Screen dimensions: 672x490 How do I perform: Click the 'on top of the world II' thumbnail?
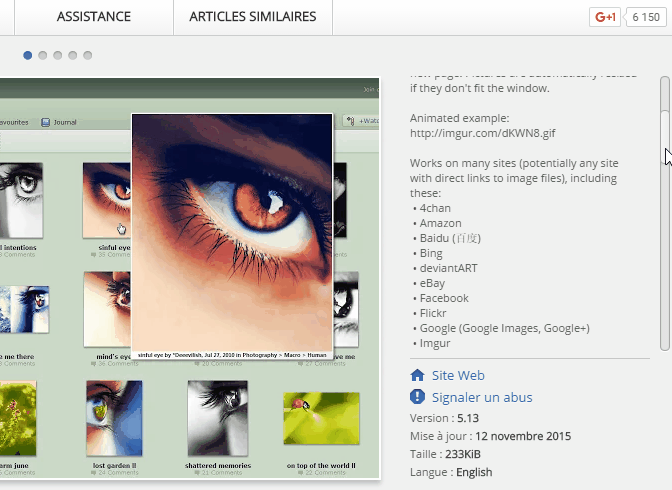(321, 418)
